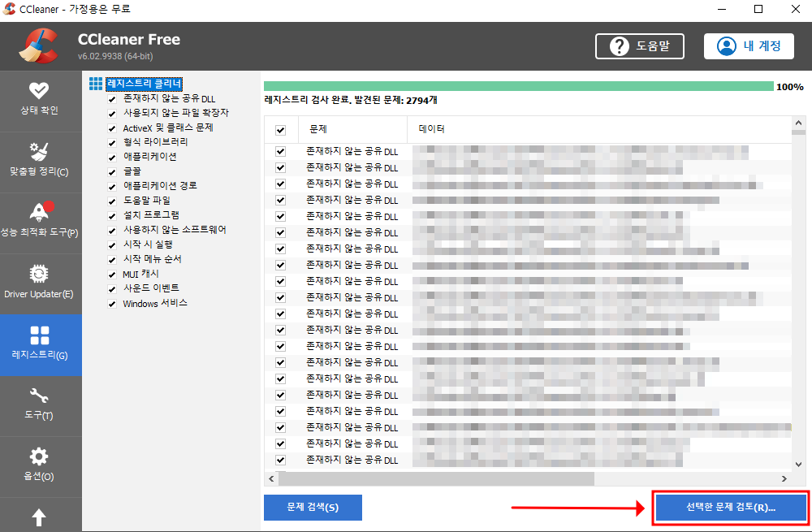Image resolution: width=812 pixels, height=532 pixels.
Task: Open 성능 최적화 도구 rocket icon
Action: (x=40, y=211)
